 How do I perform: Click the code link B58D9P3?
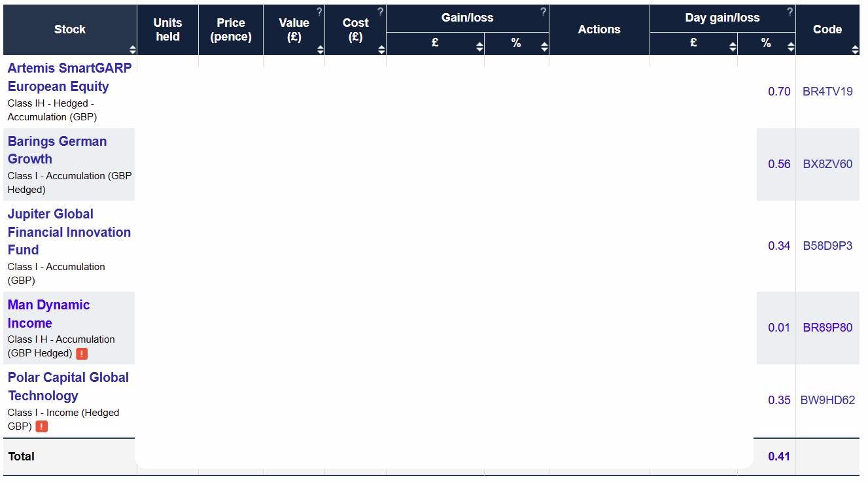point(827,246)
